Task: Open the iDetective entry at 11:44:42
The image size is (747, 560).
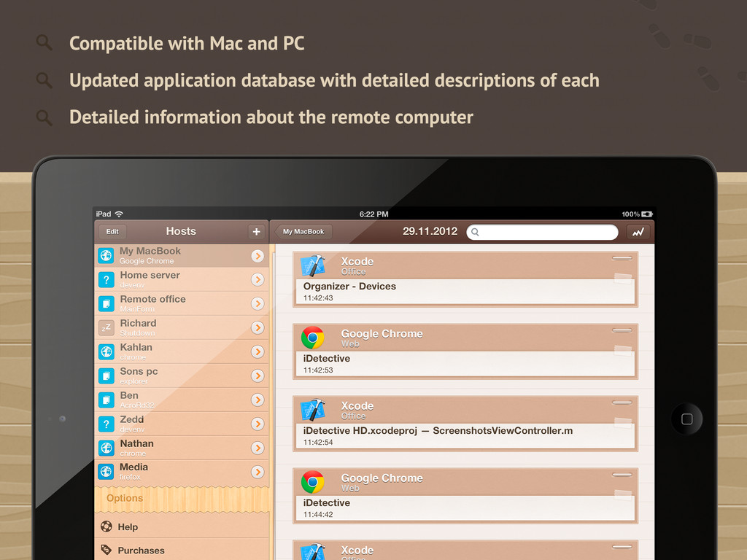Action: pyautogui.click(x=465, y=496)
